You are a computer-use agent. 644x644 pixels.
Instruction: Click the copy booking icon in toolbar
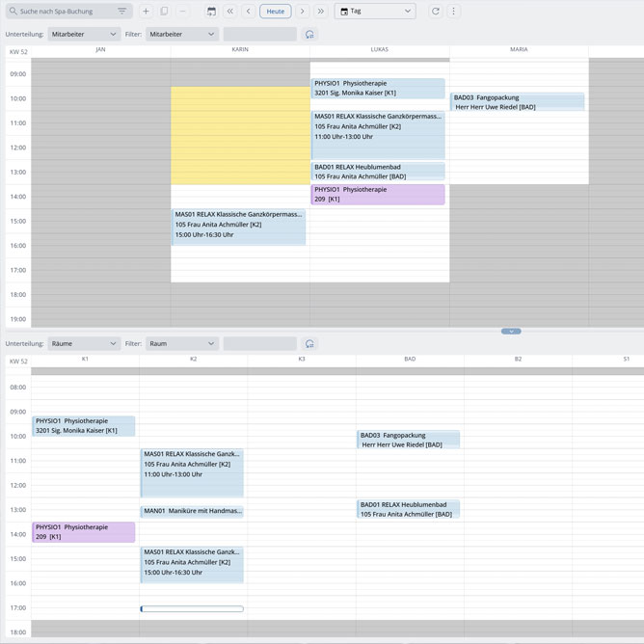click(x=164, y=12)
